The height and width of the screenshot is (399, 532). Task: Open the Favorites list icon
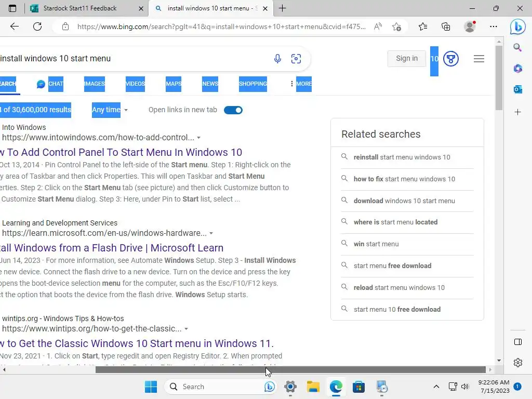(423, 26)
